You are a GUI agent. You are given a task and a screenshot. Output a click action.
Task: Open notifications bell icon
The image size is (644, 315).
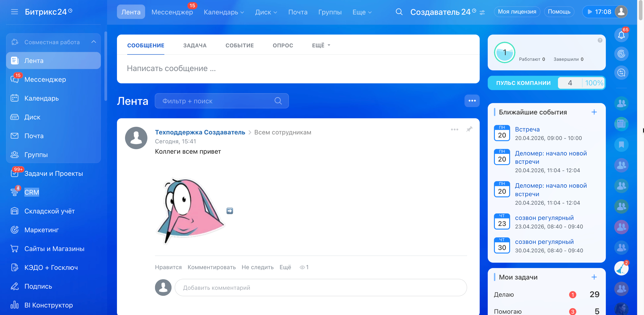pyautogui.click(x=621, y=35)
